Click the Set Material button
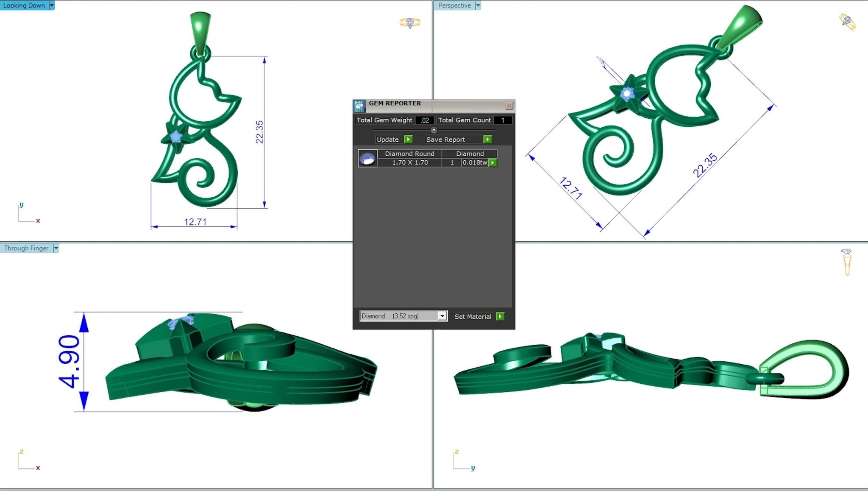 [x=473, y=316]
